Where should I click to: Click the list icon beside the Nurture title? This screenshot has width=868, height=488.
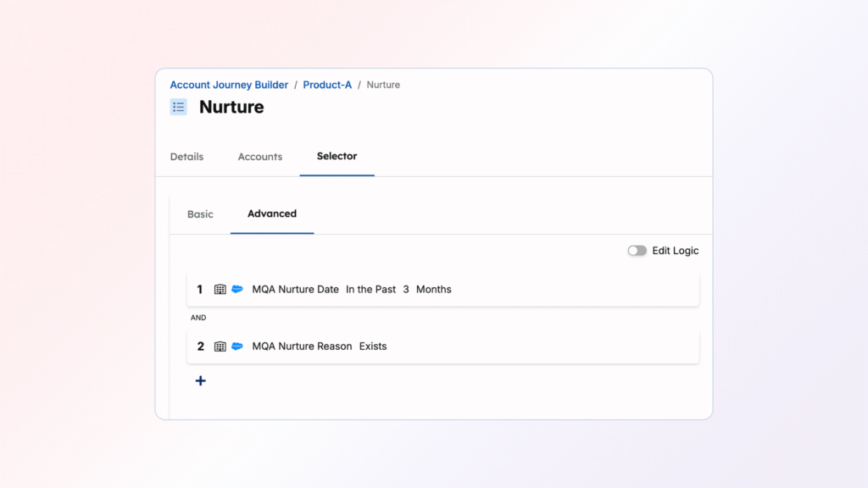point(178,107)
